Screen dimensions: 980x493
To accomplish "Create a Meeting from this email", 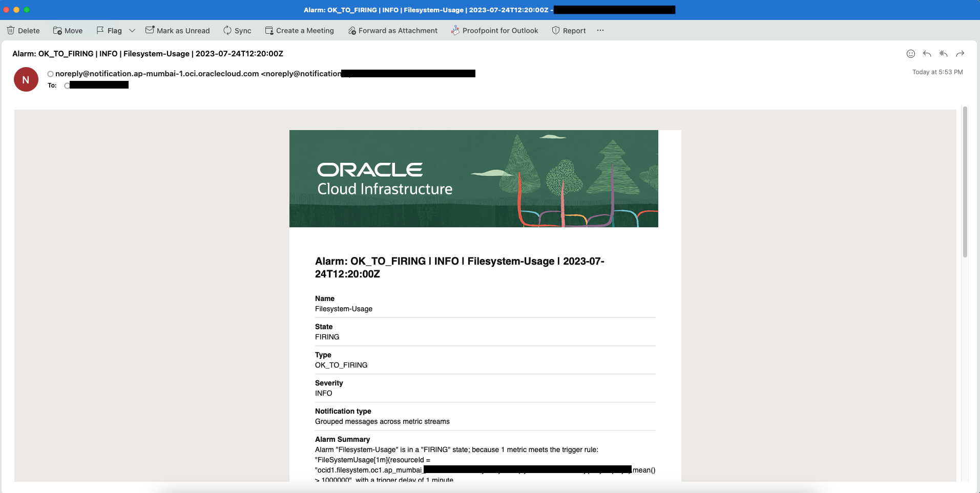I will tap(299, 30).
